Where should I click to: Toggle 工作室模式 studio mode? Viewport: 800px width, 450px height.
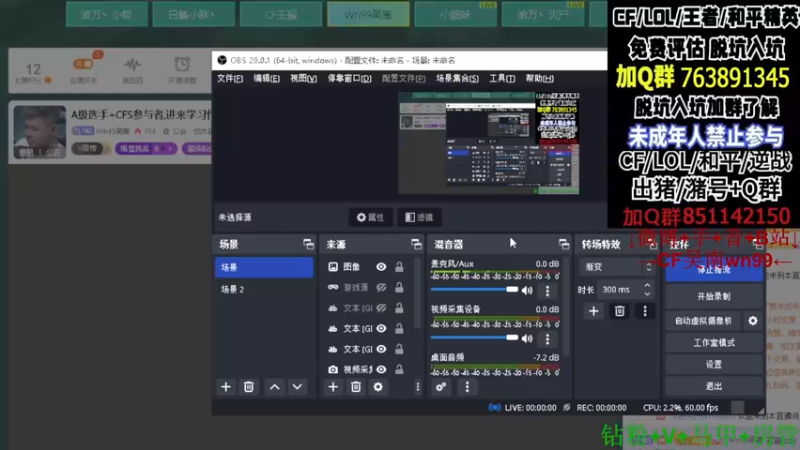[714, 343]
